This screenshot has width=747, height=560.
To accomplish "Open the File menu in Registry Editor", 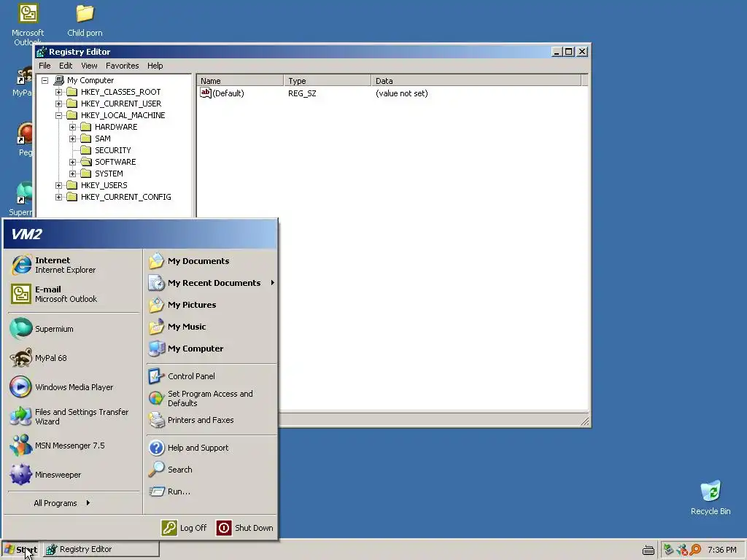I will pyautogui.click(x=44, y=66).
